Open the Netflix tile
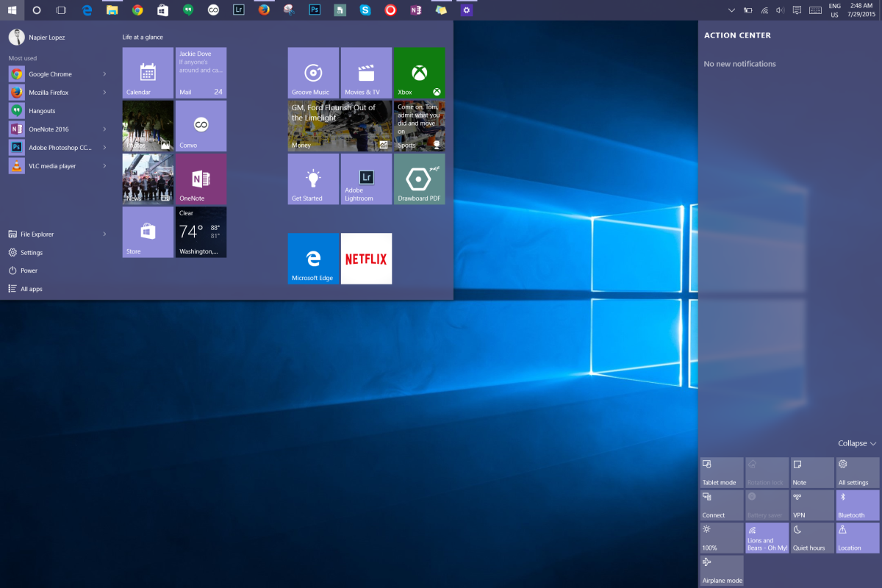 366,259
